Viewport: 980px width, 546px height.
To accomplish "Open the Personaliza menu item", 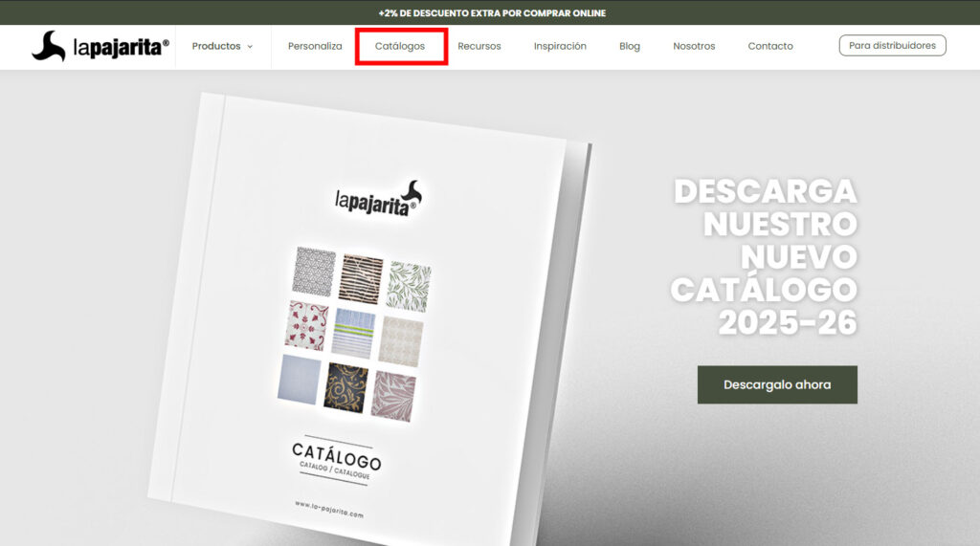I will 315,46.
